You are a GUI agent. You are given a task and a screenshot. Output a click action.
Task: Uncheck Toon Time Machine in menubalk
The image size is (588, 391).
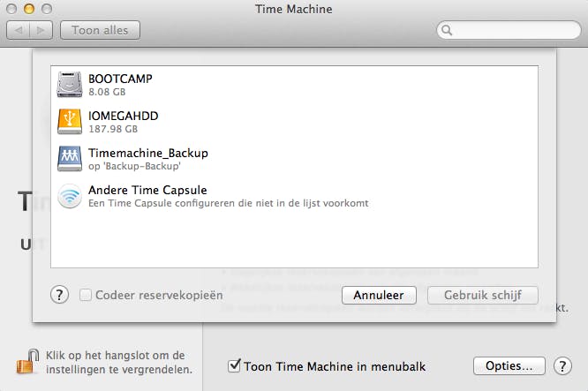click(234, 365)
